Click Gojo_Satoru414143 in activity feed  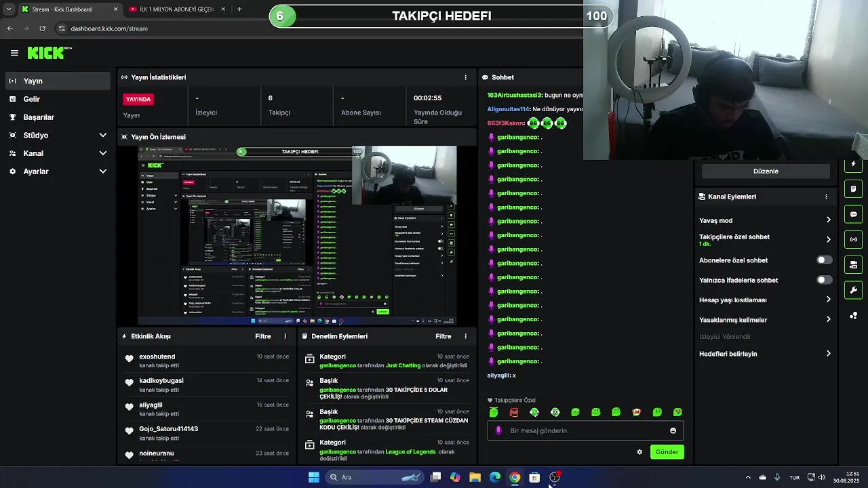click(x=169, y=429)
